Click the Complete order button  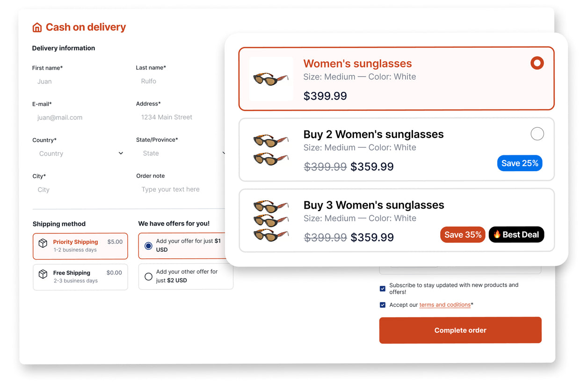(x=460, y=330)
